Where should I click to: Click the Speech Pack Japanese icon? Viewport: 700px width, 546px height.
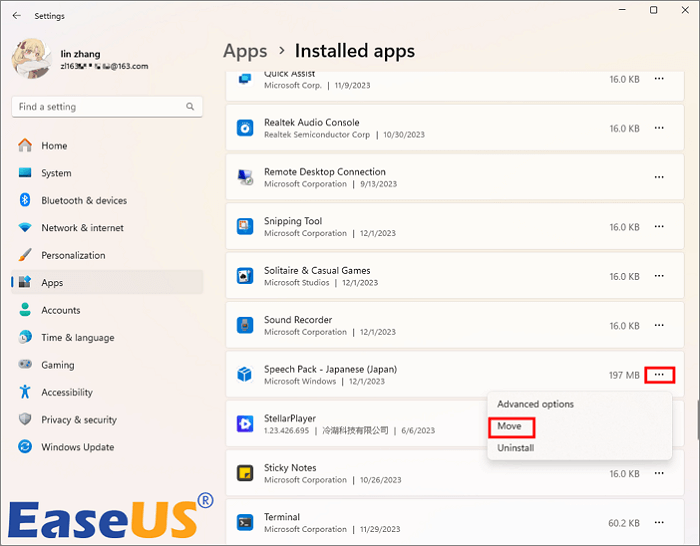click(x=245, y=375)
